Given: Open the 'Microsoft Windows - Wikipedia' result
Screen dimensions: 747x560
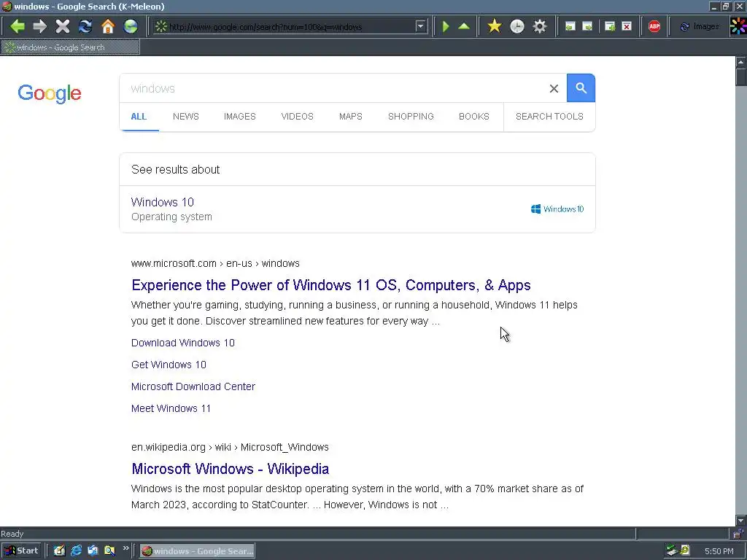Looking at the screenshot, I should [230, 469].
